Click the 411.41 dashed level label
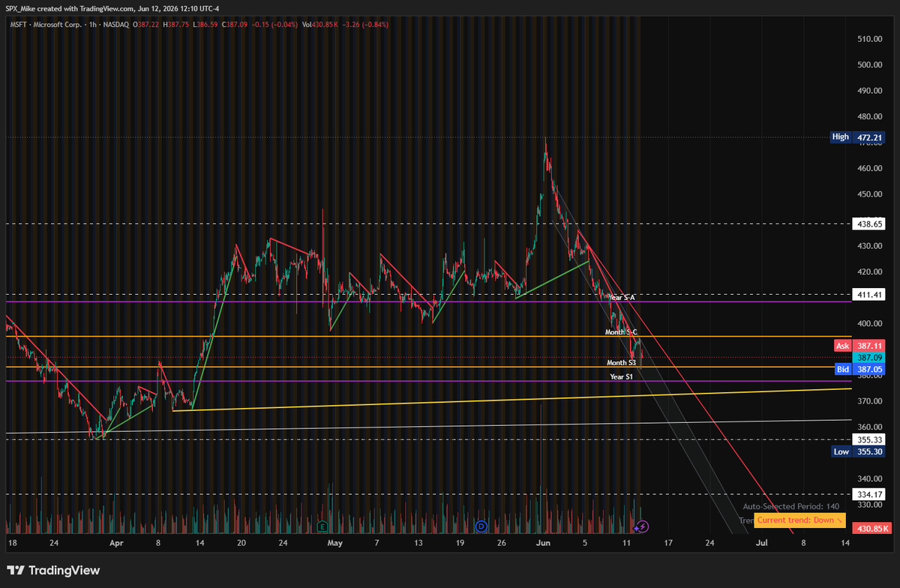The width and height of the screenshot is (900, 588). 868,295
